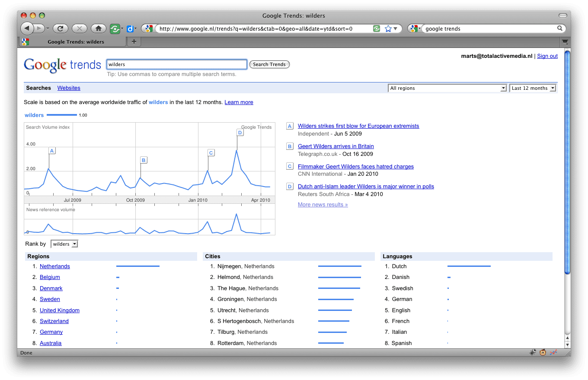Click the Belgium region link

50,277
